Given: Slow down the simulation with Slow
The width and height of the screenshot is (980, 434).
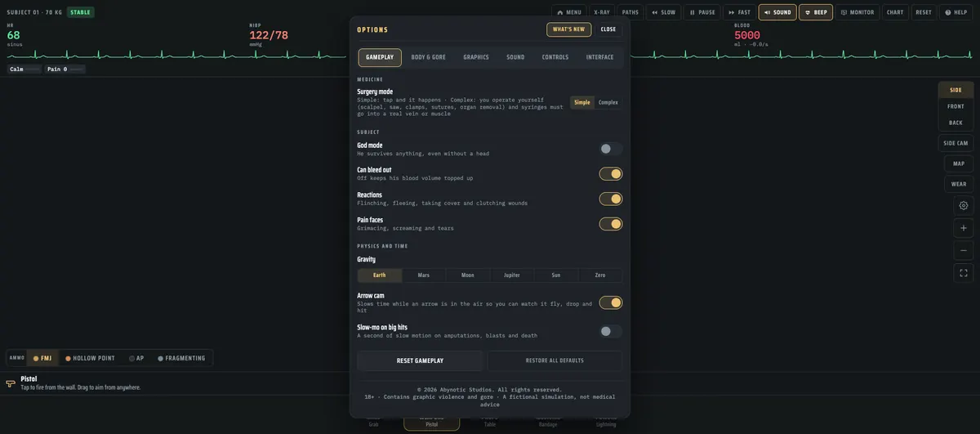Looking at the screenshot, I should (x=663, y=12).
